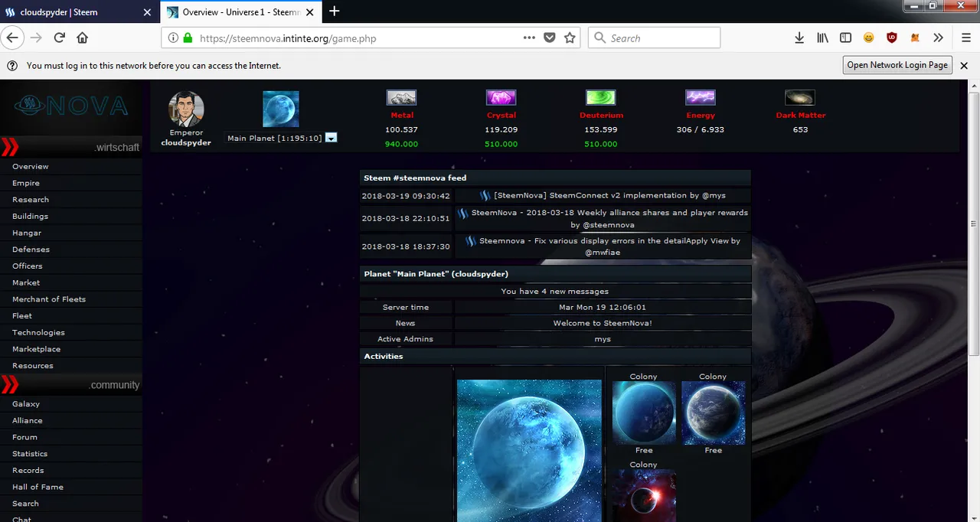The height and width of the screenshot is (522, 980).
Task: Bookmark this page with the star icon
Action: click(x=570, y=38)
